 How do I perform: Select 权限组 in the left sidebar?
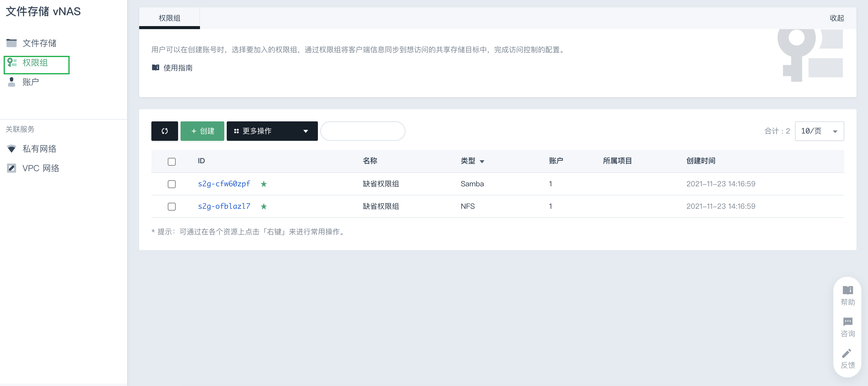[35, 63]
